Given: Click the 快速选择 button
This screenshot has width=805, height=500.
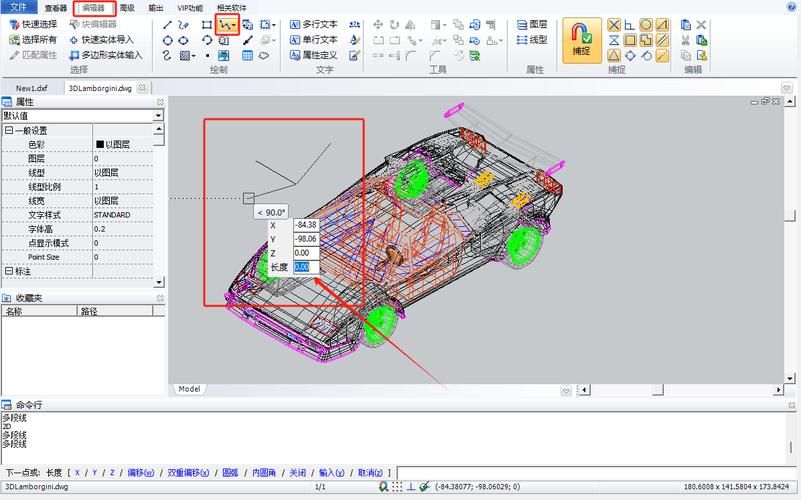Looking at the screenshot, I should click(33, 24).
